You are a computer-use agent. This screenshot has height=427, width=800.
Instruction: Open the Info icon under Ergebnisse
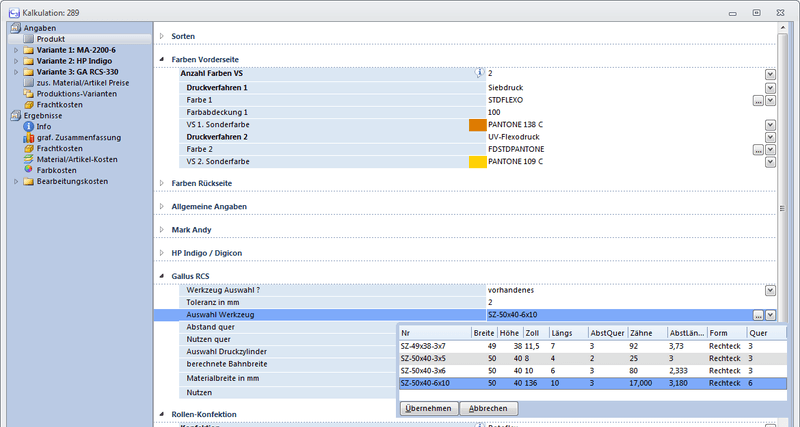tap(29, 127)
